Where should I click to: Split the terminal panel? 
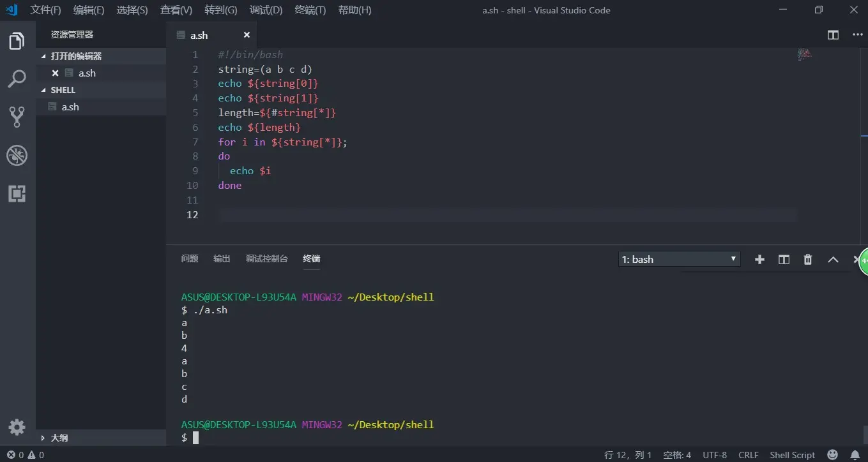pyautogui.click(x=784, y=259)
